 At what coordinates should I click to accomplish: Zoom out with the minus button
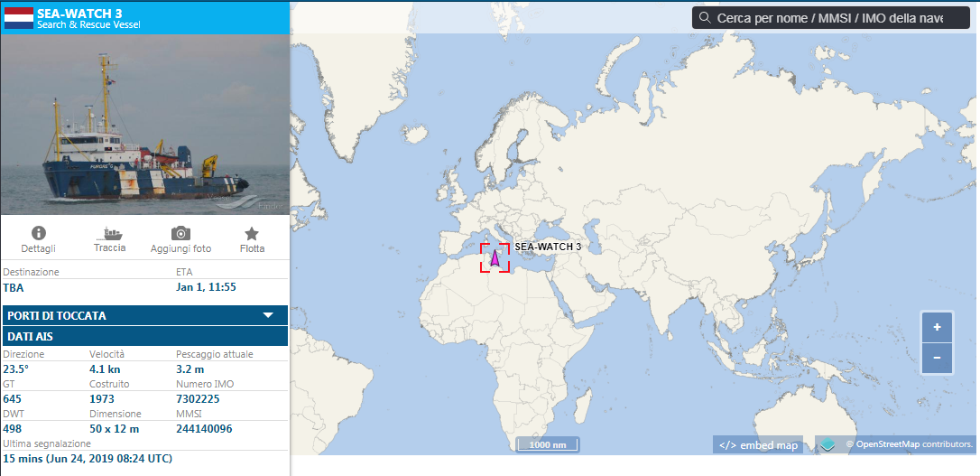(937, 358)
